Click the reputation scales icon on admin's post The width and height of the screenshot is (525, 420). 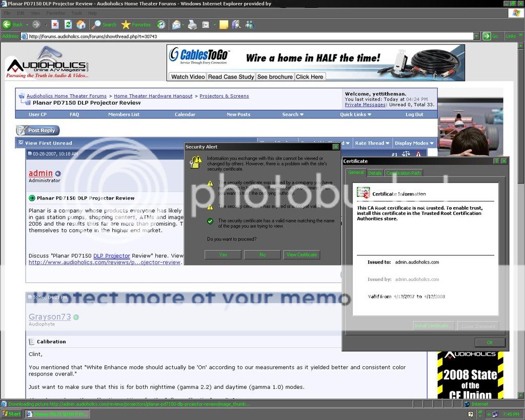point(406,154)
